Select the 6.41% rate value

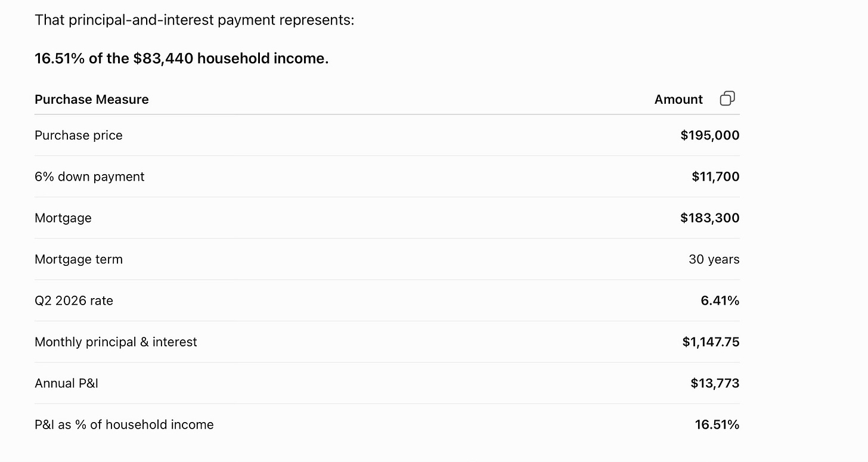[720, 300]
